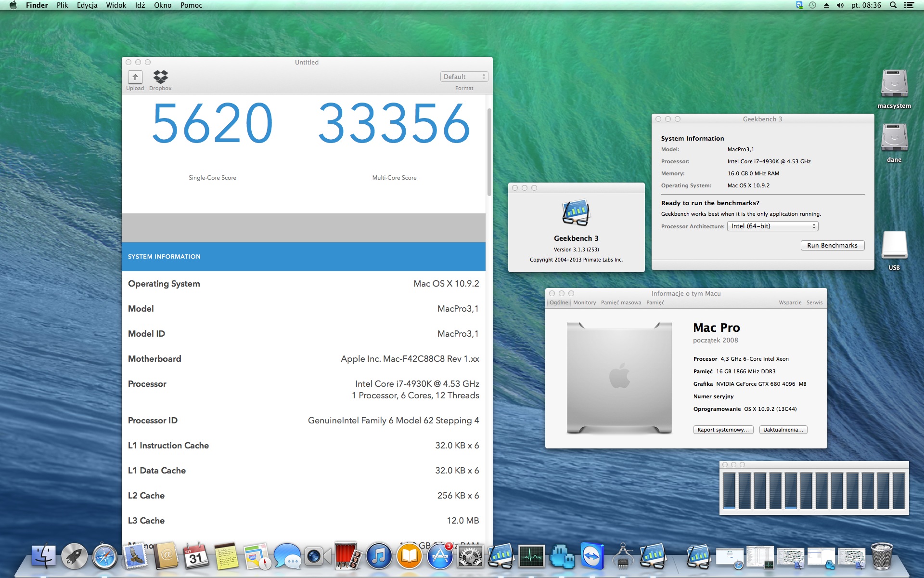Click the TeamViewer status icon in menu bar
Screen dimensions: 924x578
[x=799, y=5]
